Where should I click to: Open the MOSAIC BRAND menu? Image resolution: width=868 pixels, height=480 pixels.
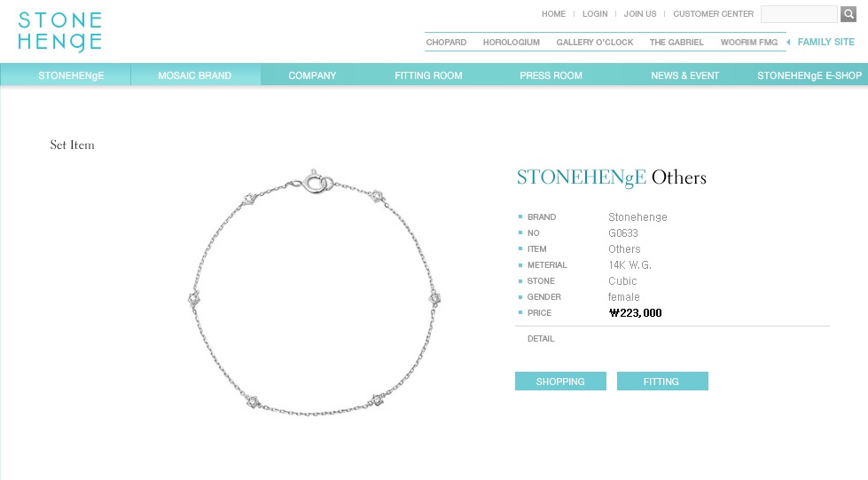195,75
